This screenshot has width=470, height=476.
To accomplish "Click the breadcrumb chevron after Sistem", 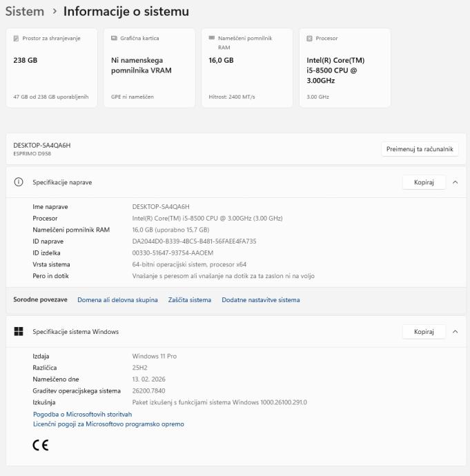I will [x=55, y=12].
